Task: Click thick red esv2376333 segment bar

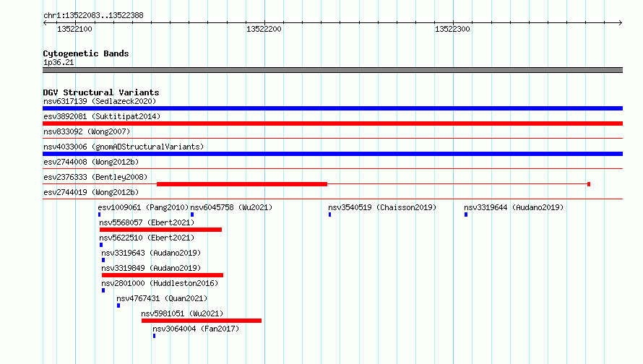Action: (242, 184)
